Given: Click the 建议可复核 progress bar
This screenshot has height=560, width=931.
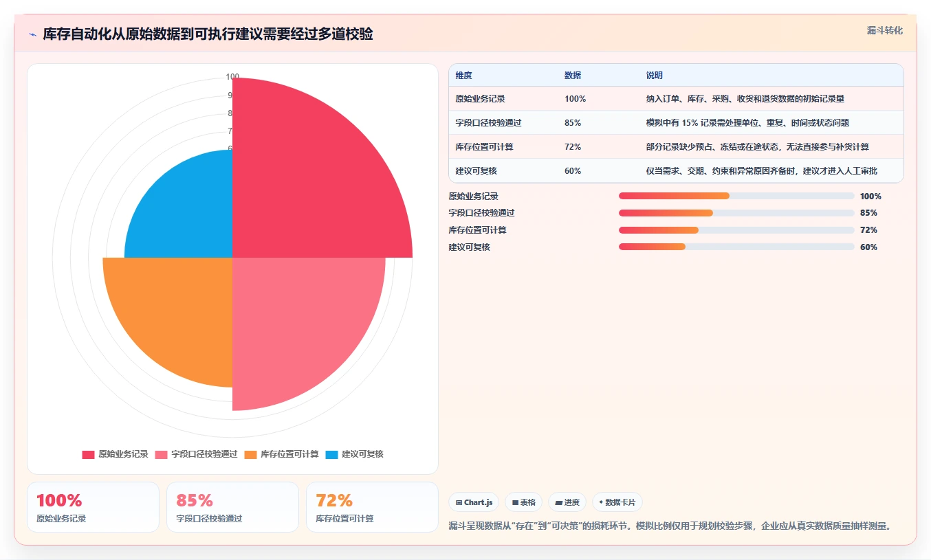Looking at the screenshot, I should click(736, 247).
